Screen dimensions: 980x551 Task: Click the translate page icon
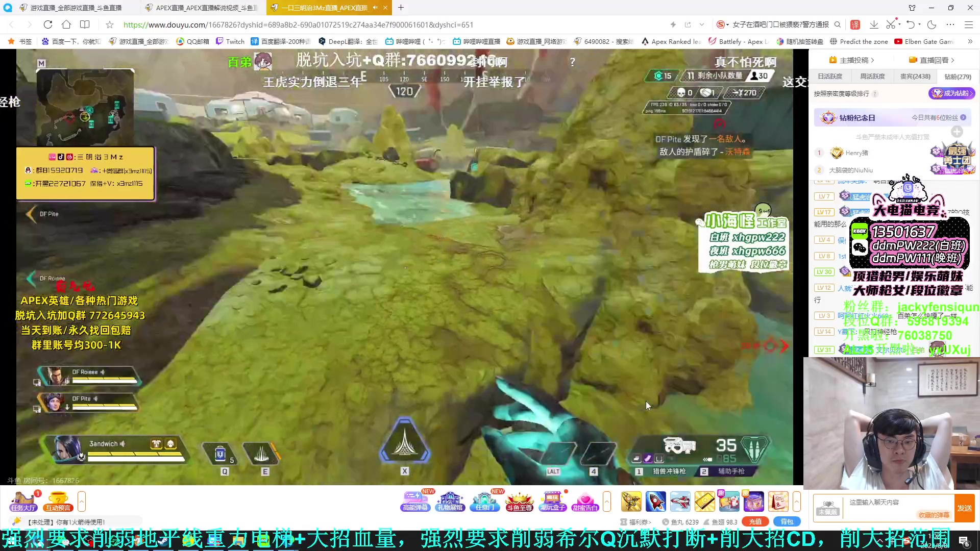click(x=855, y=24)
